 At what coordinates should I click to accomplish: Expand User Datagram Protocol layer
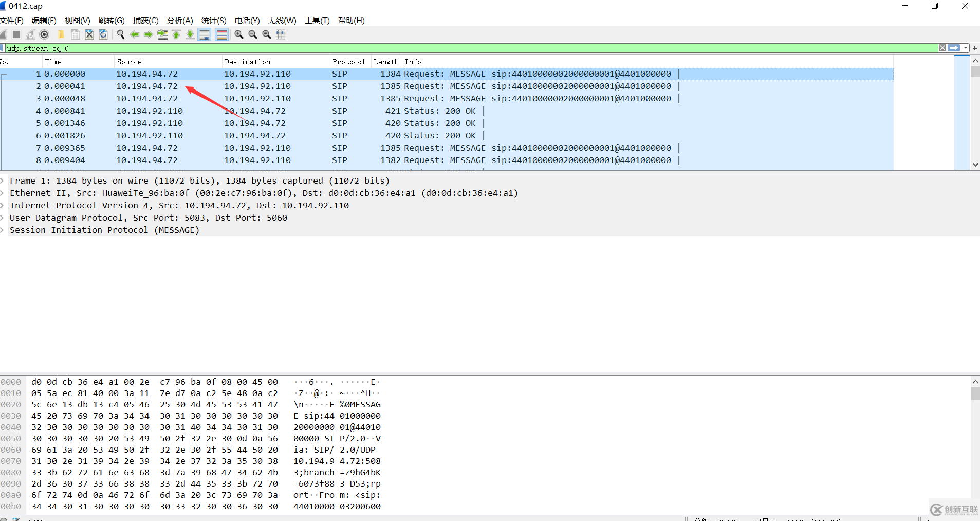(x=3, y=218)
